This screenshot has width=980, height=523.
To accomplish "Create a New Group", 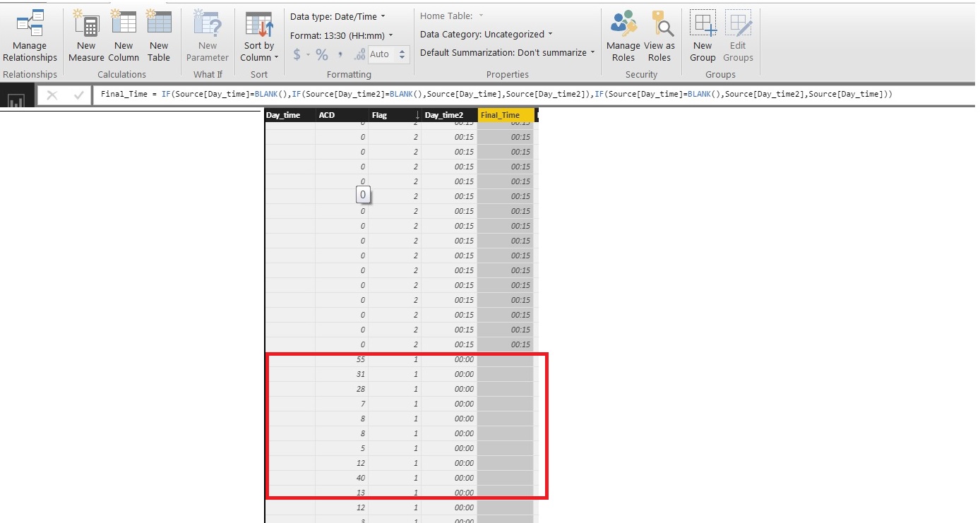I will coord(703,37).
